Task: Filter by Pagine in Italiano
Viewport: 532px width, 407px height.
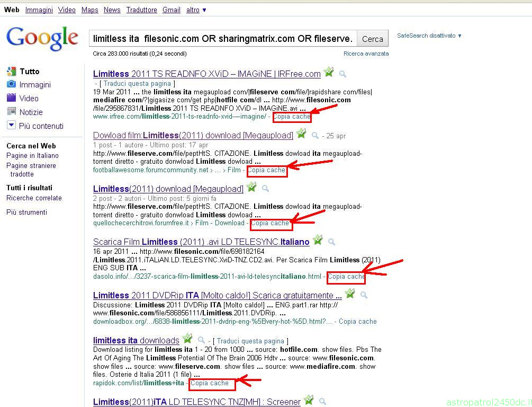Action: [33, 156]
